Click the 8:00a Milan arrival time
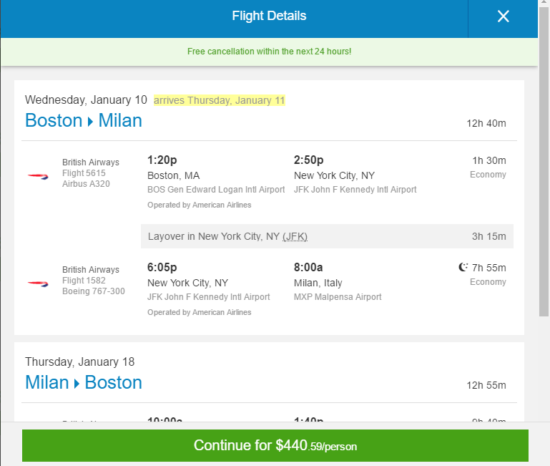Viewport: 550px width, 466px height. pos(308,267)
